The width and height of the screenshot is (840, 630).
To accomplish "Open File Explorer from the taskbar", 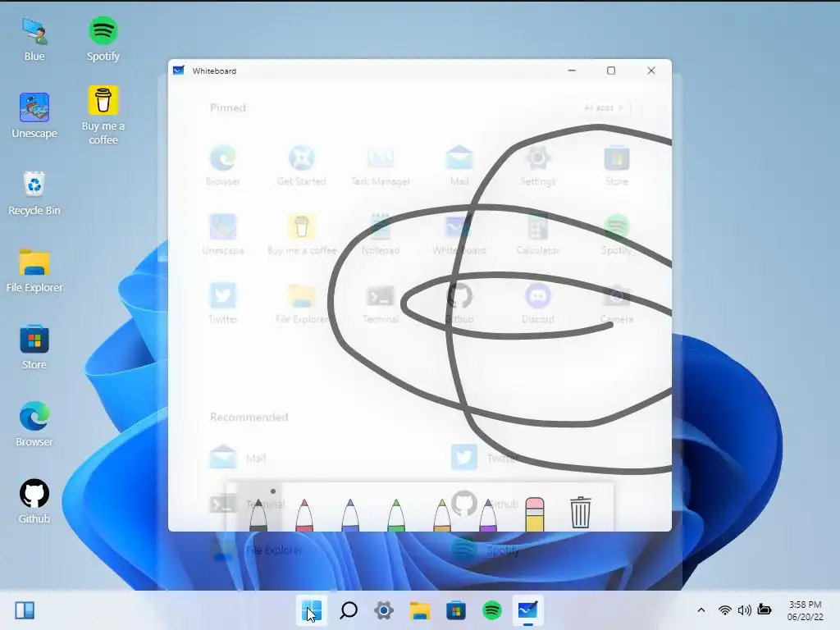I will coord(419,610).
